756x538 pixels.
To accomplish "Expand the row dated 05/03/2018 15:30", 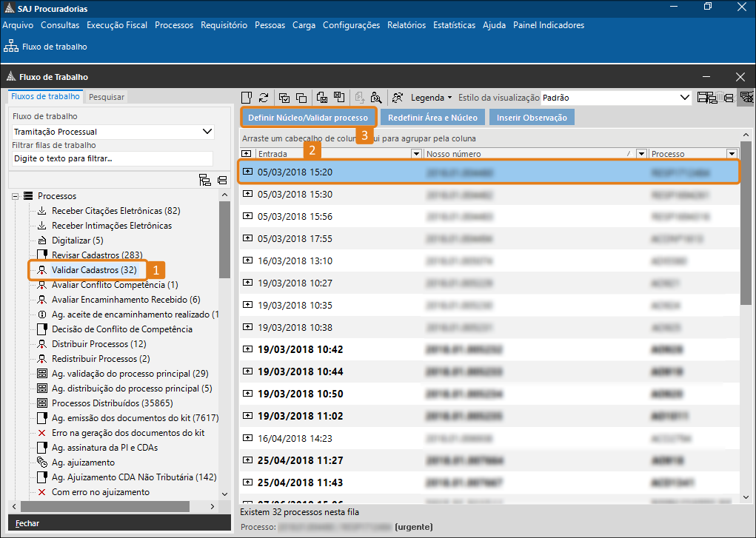I will 247,195.
